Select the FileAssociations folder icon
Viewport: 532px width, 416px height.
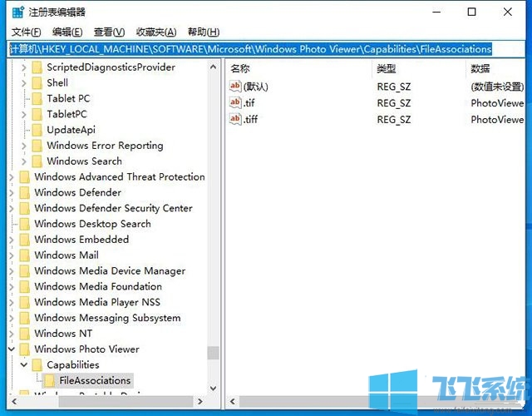[50, 381]
